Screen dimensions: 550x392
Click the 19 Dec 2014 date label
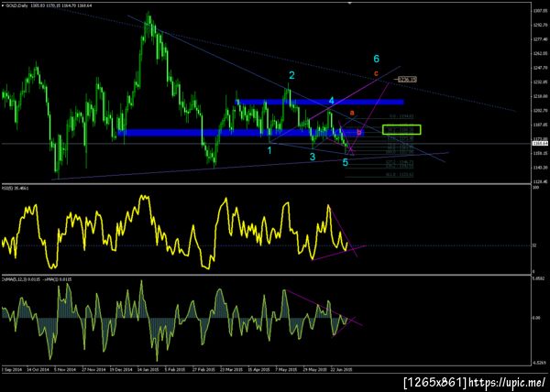(x=120, y=369)
